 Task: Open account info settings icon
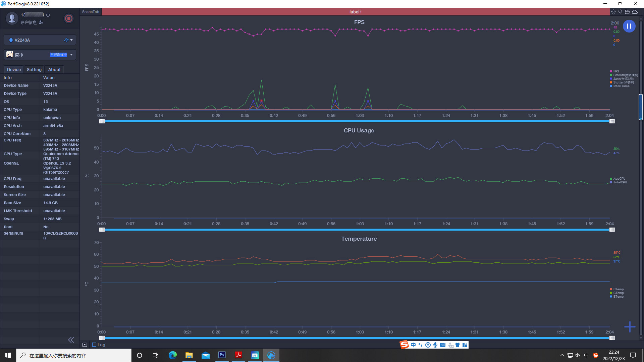tap(41, 22)
